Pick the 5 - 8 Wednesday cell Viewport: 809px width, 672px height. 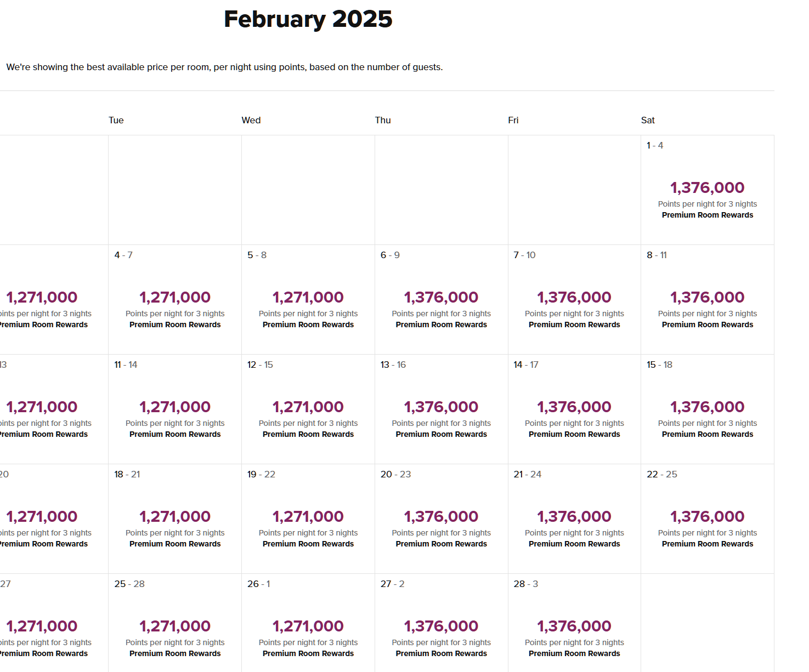pyautogui.click(x=308, y=300)
